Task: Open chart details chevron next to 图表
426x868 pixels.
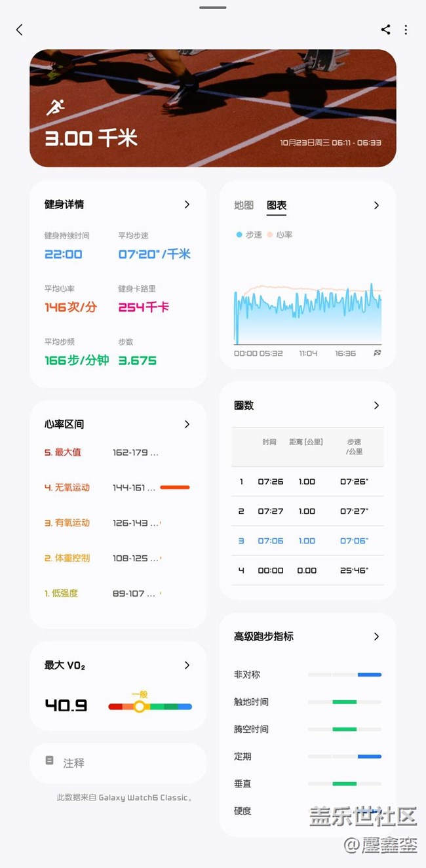Action: 376,205
